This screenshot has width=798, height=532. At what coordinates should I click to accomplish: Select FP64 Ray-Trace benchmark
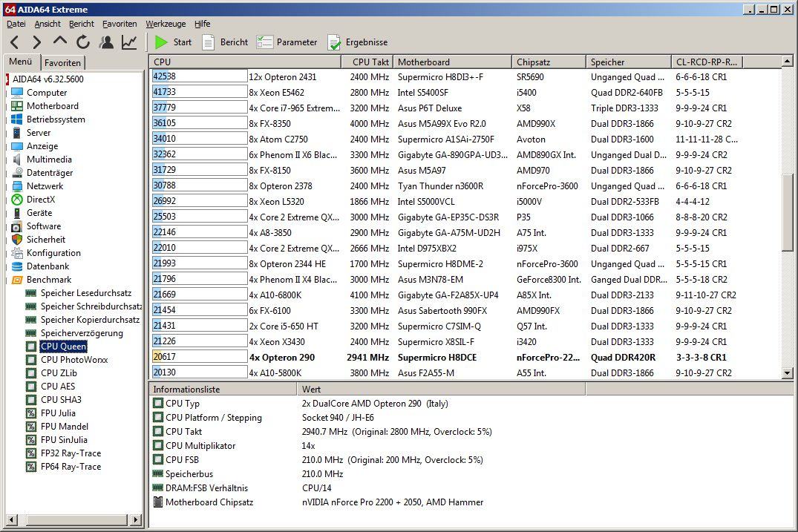(x=71, y=467)
